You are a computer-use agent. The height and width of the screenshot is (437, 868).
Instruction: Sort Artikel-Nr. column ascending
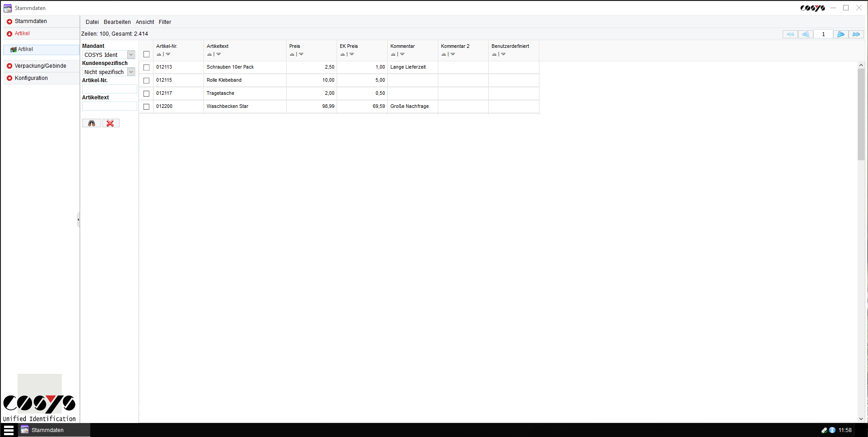(158, 54)
